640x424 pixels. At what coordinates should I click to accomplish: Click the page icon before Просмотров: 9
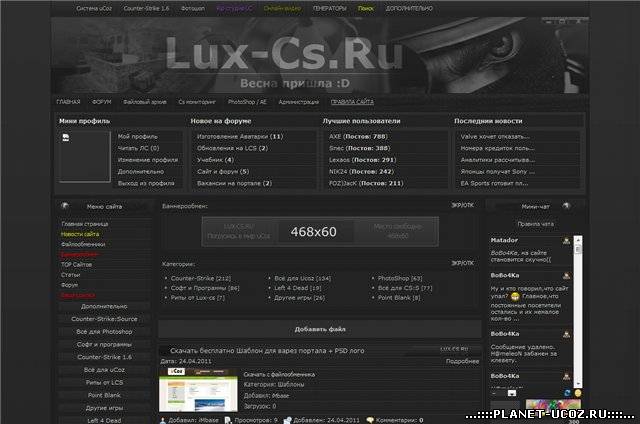228,420
